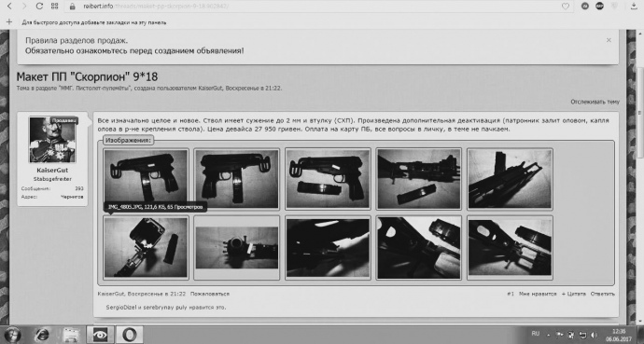Open the downloads arrow icon in toolbar

point(634,6)
